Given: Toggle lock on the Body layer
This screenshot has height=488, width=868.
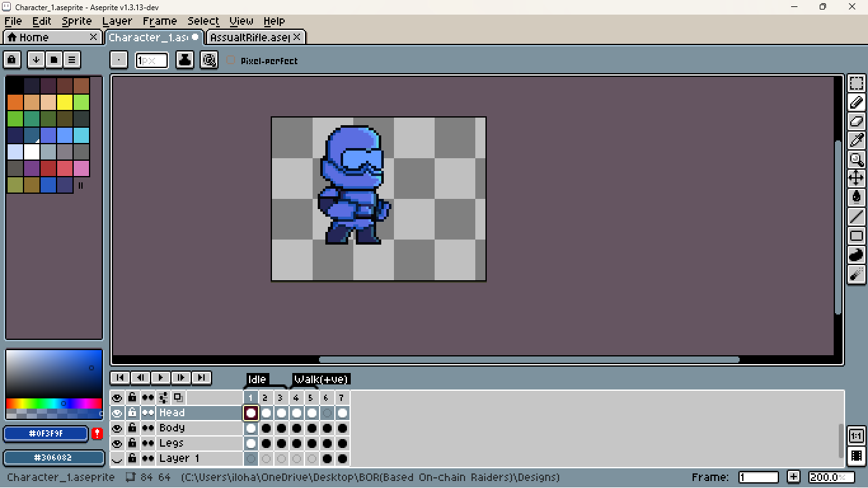Looking at the screenshot, I should (132, 428).
